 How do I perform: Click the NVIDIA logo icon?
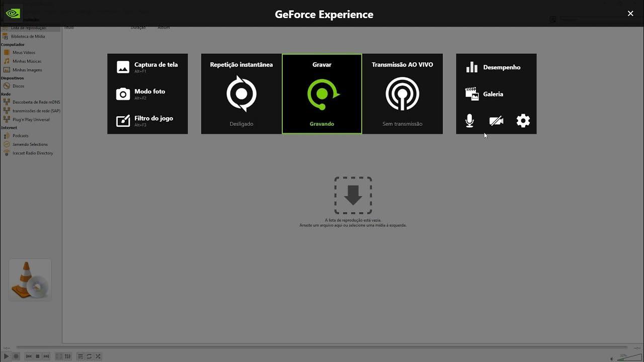pyautogui.click(x=13, y=14)
